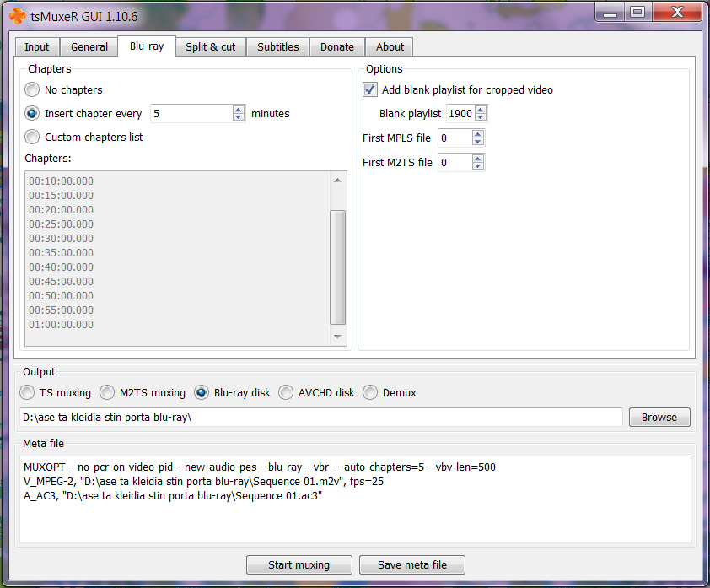
Task: Decrease the First M2TS file value
Action: tap(478, 166)
